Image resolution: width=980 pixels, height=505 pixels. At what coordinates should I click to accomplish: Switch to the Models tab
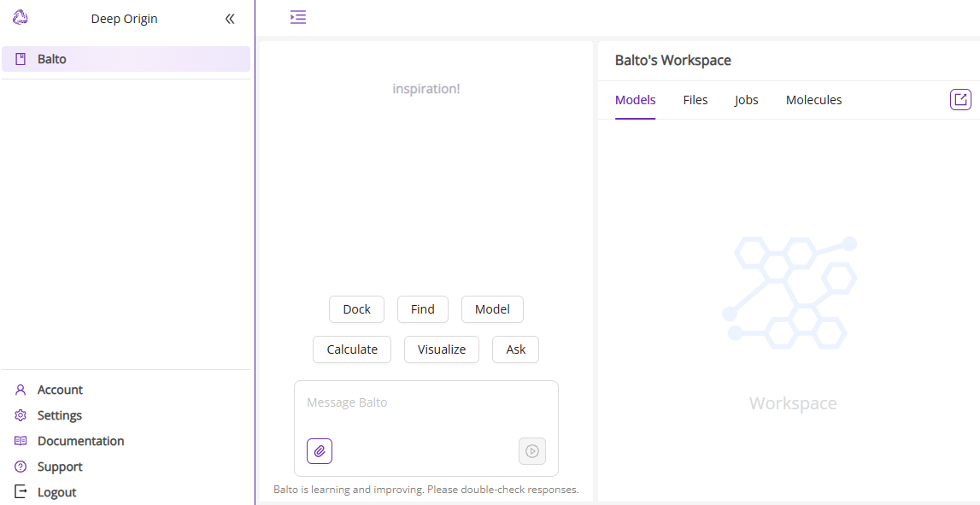tap(635, 100)
